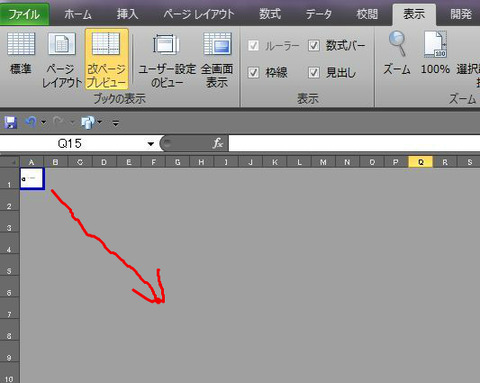Select column G header
This screenshot has height=383, width=480.
[x=178, y=162]
